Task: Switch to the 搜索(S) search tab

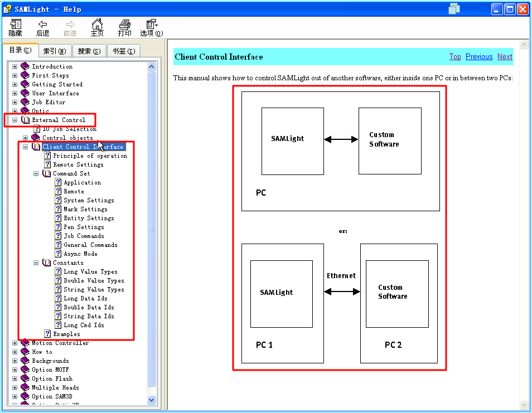Action: (x=89, y=51)
